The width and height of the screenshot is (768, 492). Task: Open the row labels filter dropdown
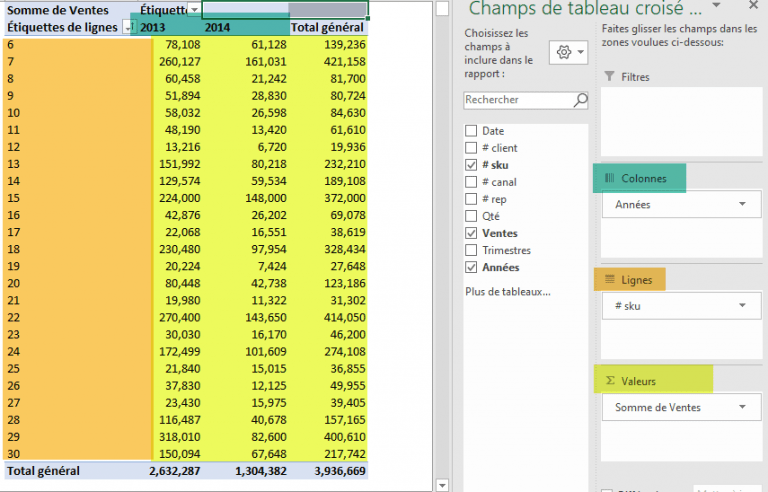(x=128, y=27)
